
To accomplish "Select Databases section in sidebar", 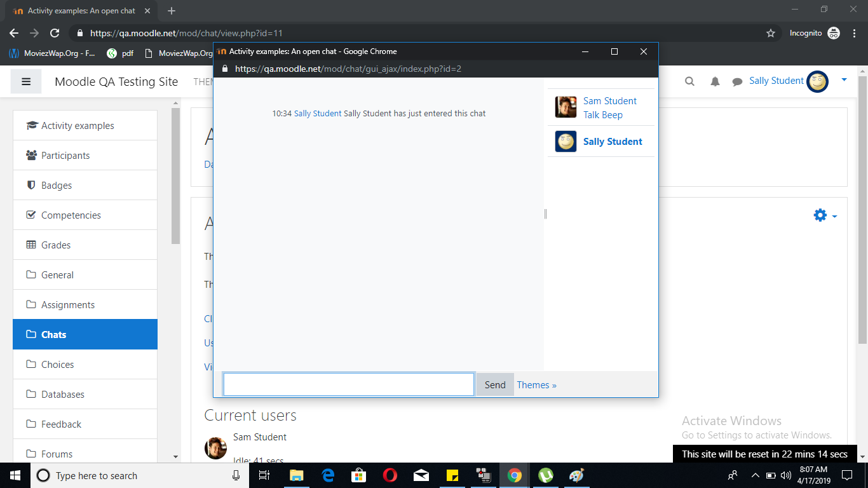I will tap(85, 394).
